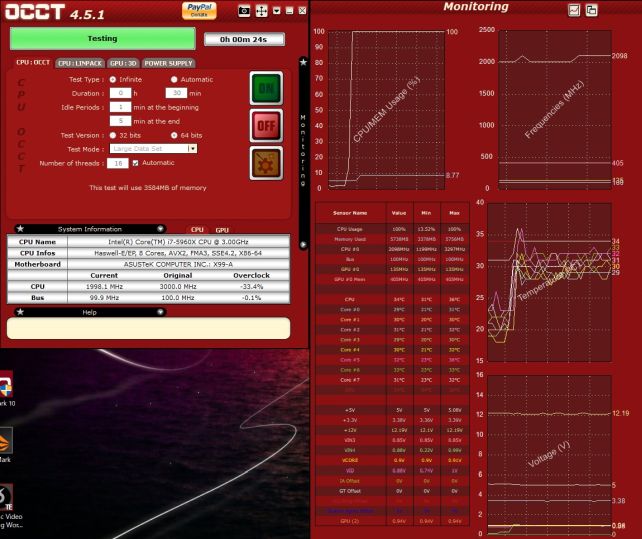Viewport: 642px width, 539px height.
Task: Choose the 64 bits test version
Action: [174, 135]
